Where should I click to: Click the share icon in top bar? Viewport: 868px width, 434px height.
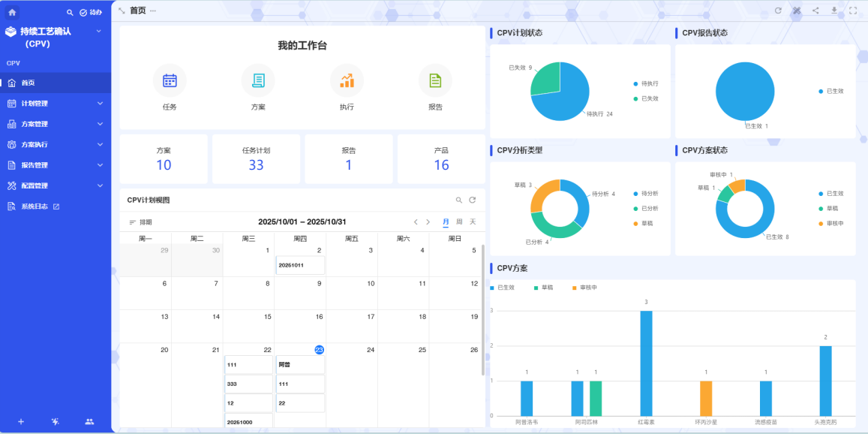[x=815, y=11]
